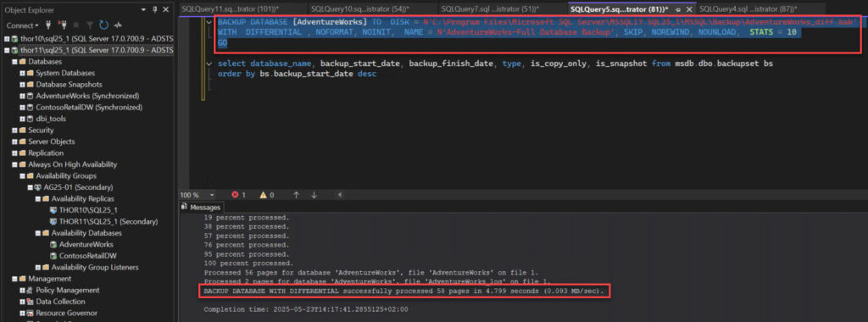Screen dimensions: 868x322
Task: Click the Disconnect plug icon with red mark
Action: (x=63, y=25)
